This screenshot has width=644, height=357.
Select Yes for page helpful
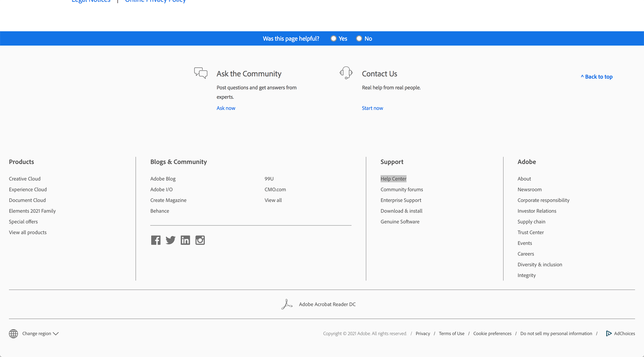[334, 39]
